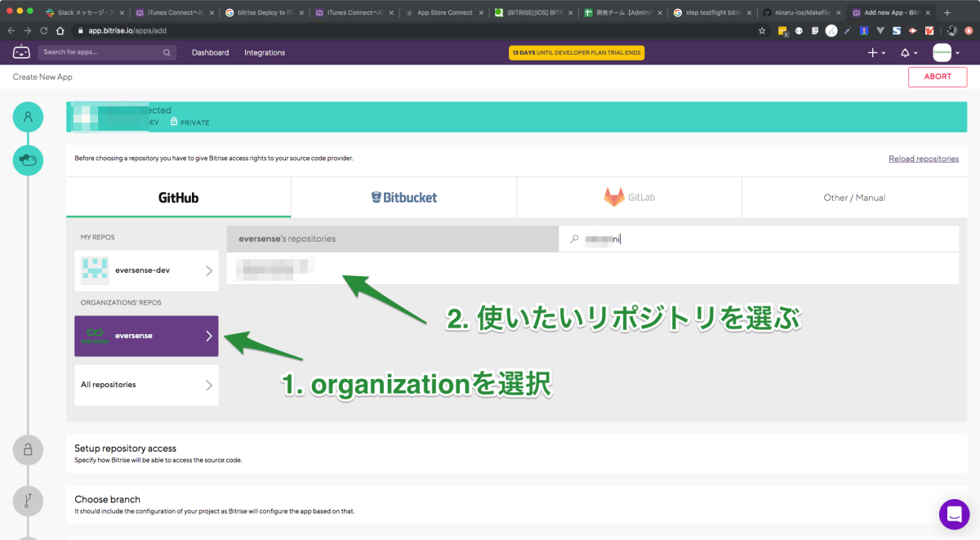Expand the eversense-dev chevron

[209, 270]
